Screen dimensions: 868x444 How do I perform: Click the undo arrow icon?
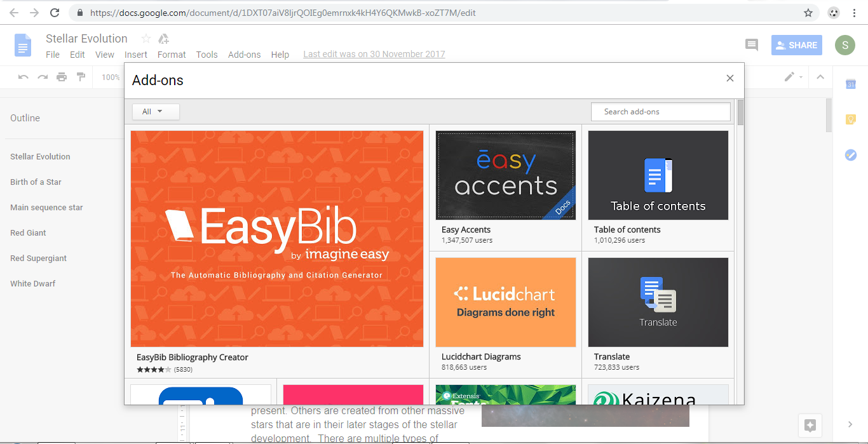pyautogui.click(x=24, y=77)
